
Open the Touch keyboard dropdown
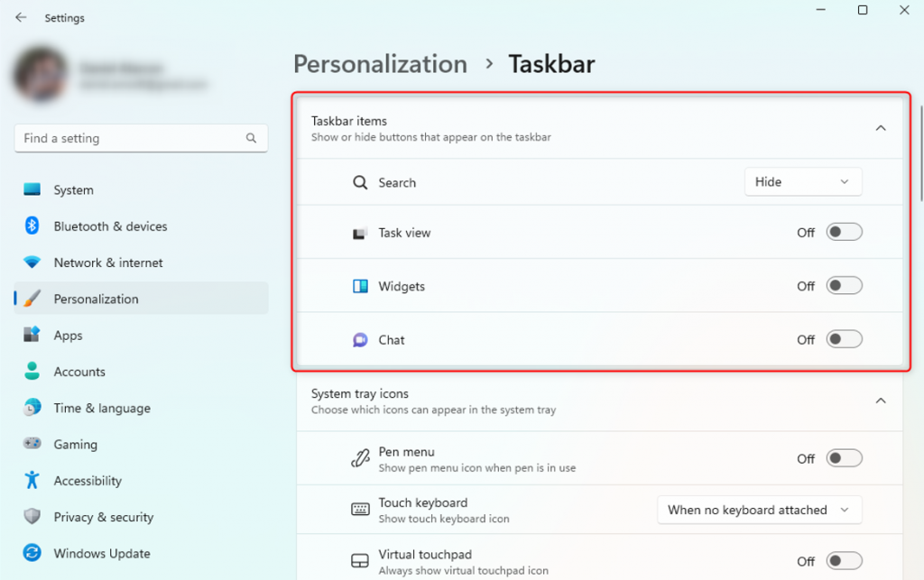tap(760, 510)
